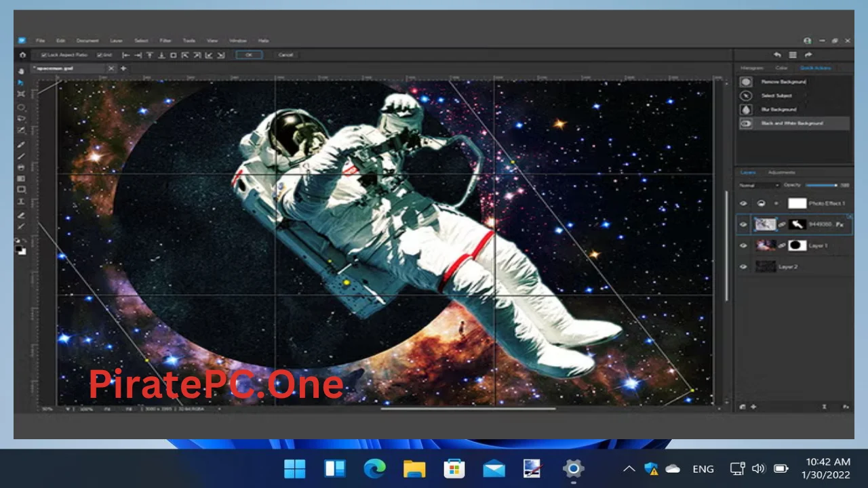Add a new document tab with plus

click(123, 68)
